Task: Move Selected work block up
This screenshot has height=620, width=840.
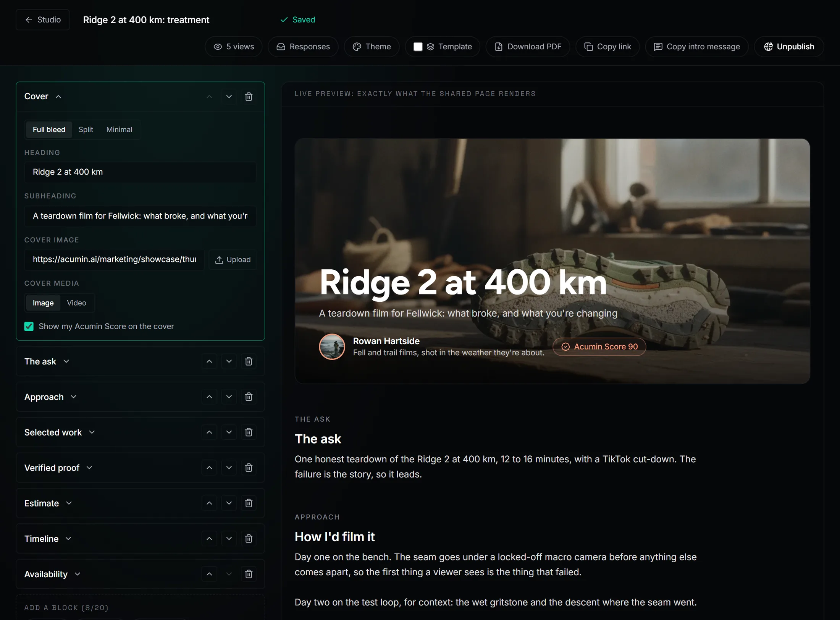Action: tap(209, 432)
